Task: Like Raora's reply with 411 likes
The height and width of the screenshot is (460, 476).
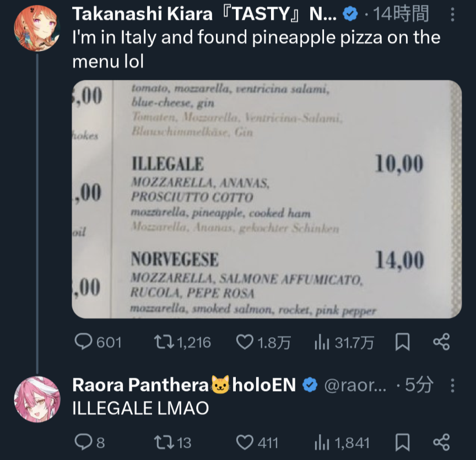Action: tap(257, 442)
